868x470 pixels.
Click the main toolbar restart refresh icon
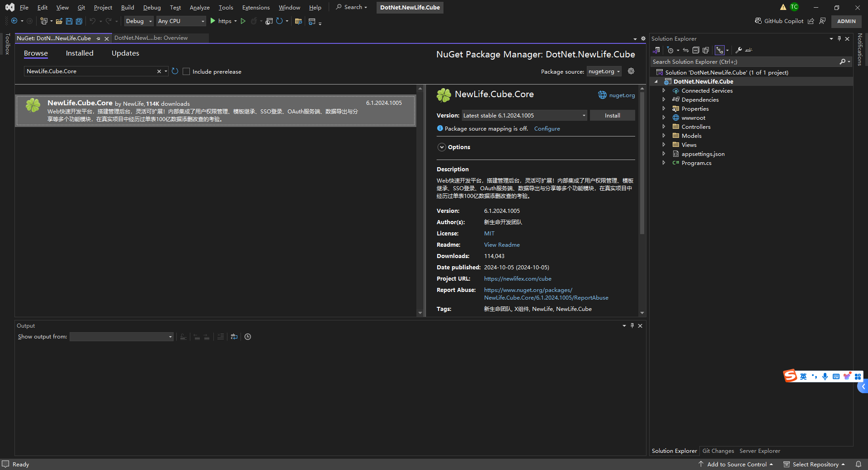click(x=279, y=21)
